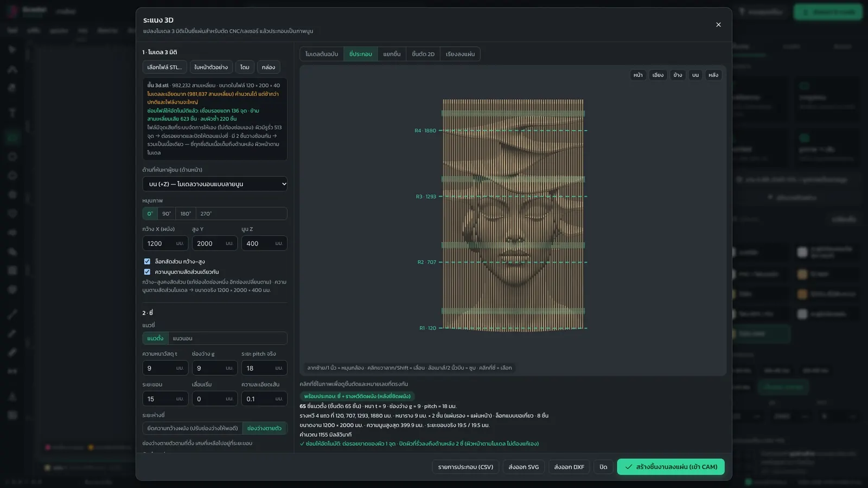Set camera to หน้า view
Screen dimensions: 868x488
pos(638,75)
